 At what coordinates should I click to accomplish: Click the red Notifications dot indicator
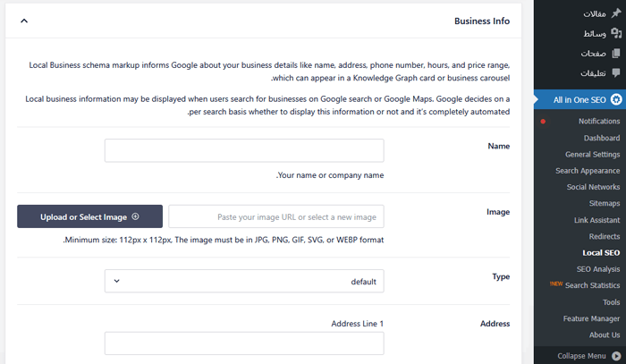coord(543,122)
